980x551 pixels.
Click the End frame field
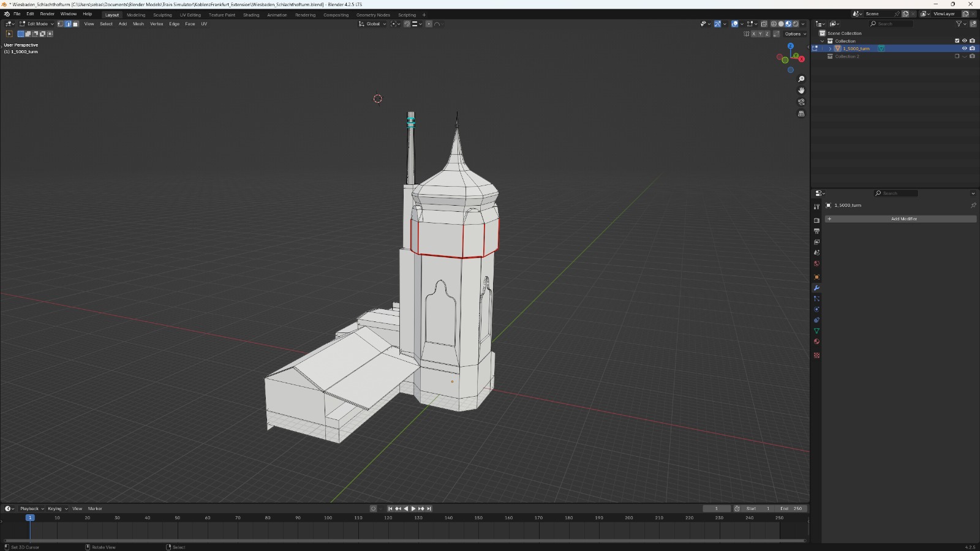coord(791,508)
